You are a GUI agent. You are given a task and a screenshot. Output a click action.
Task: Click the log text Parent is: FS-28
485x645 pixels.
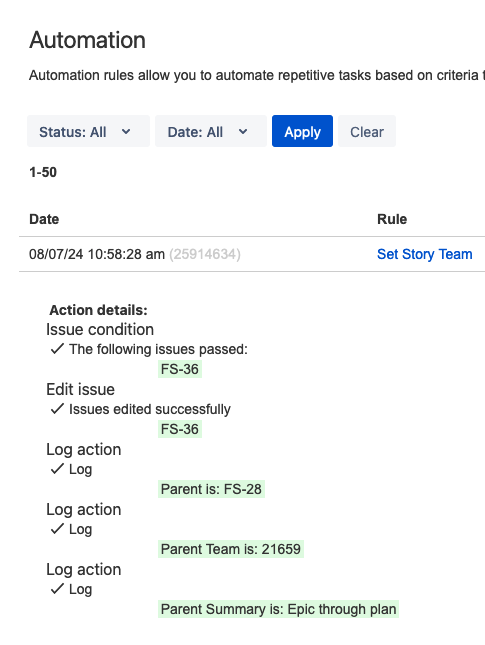point(211,489)
